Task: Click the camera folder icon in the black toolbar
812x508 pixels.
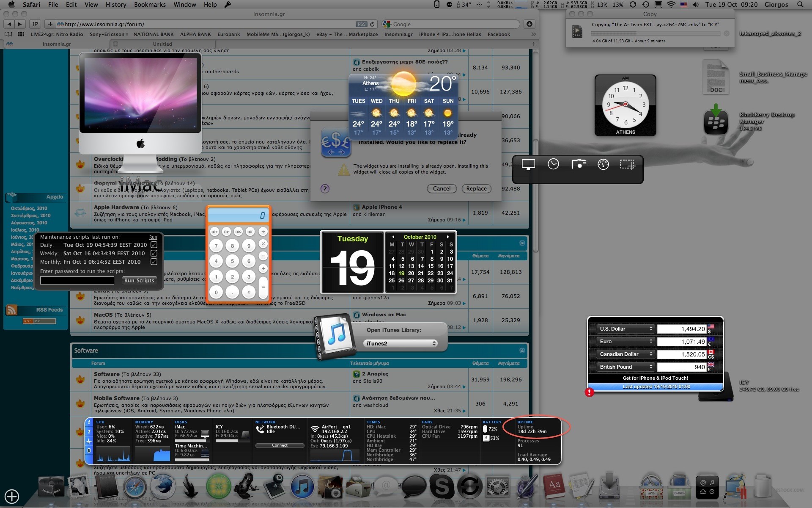Action: tap(579, 164)
